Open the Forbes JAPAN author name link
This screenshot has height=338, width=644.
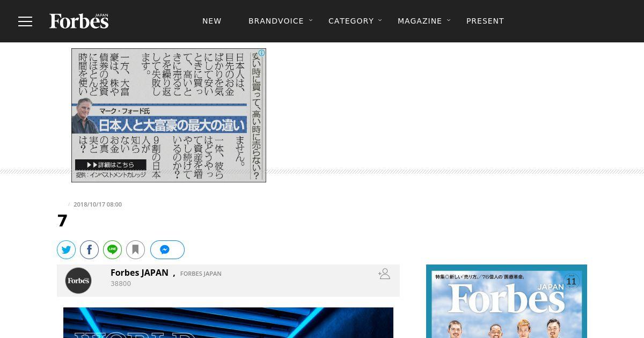point(140,273)
